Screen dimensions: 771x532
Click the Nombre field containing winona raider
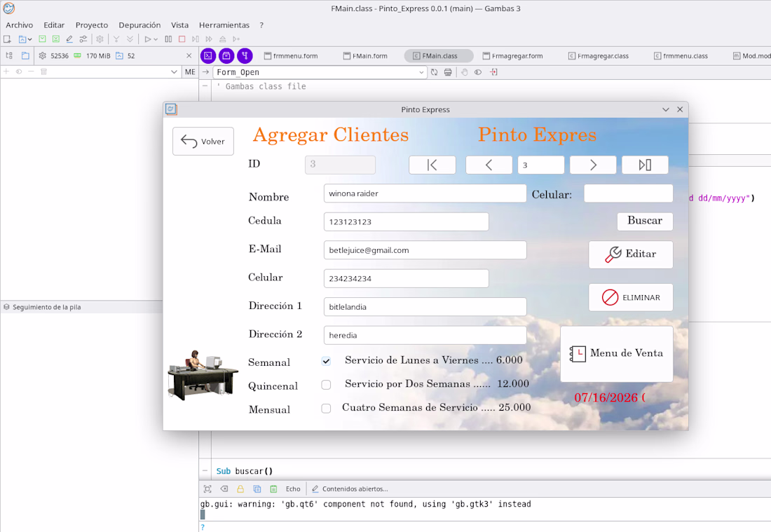(425, 193)
